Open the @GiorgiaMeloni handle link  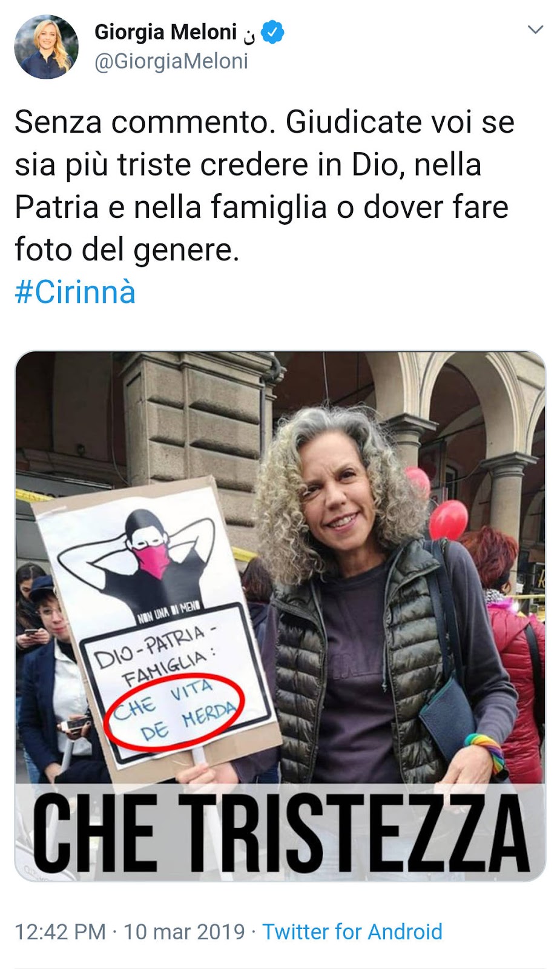point(171,61)
